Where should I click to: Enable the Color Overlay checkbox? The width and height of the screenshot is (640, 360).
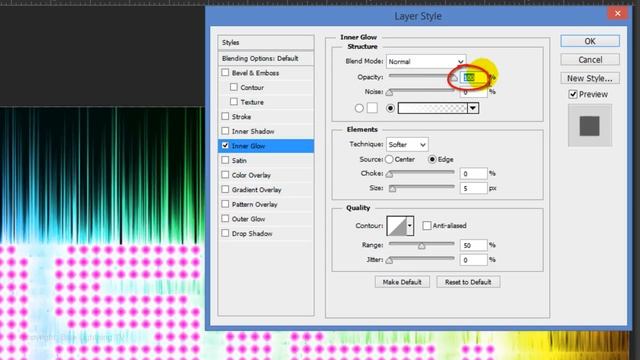[225, 175]
